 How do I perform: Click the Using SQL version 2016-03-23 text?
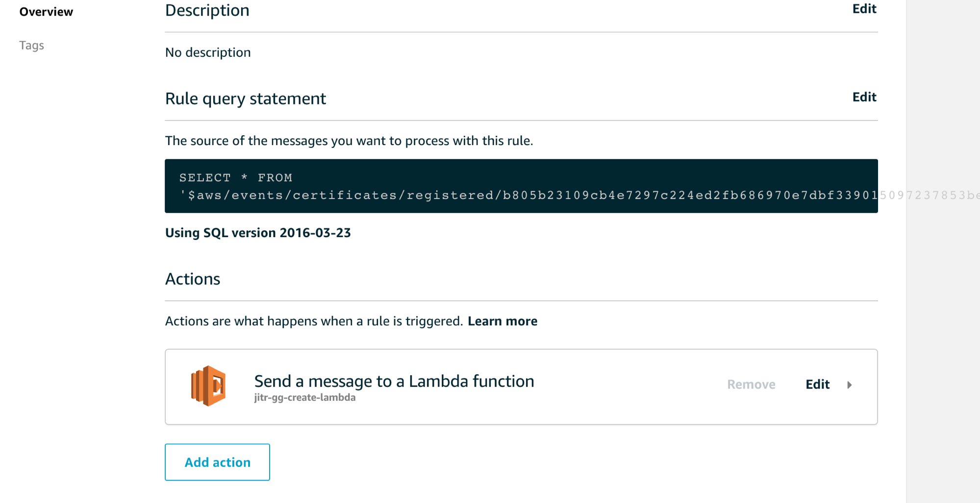point(258,233)
